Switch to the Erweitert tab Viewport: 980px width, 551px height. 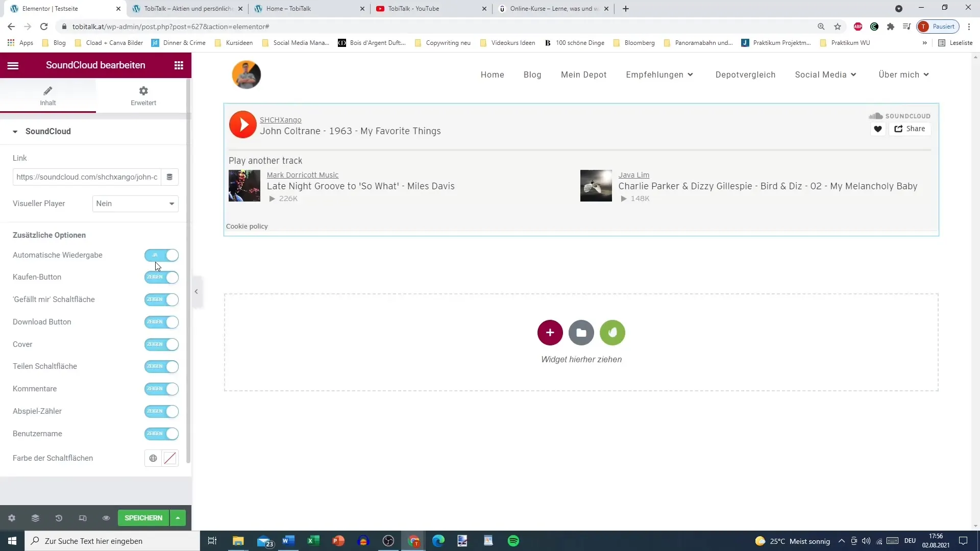(x=143, y=96)
